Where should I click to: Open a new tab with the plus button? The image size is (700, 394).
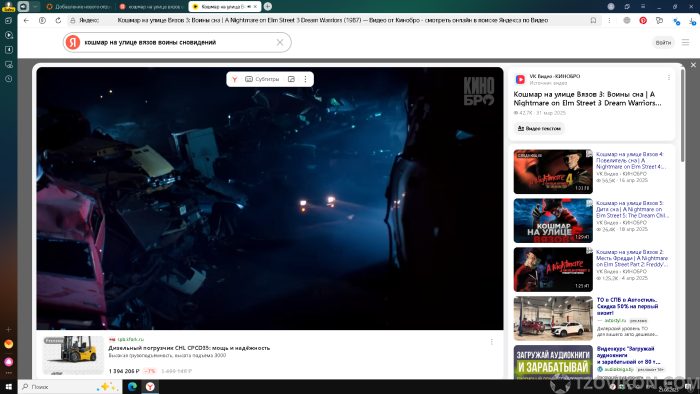[267, 6]
